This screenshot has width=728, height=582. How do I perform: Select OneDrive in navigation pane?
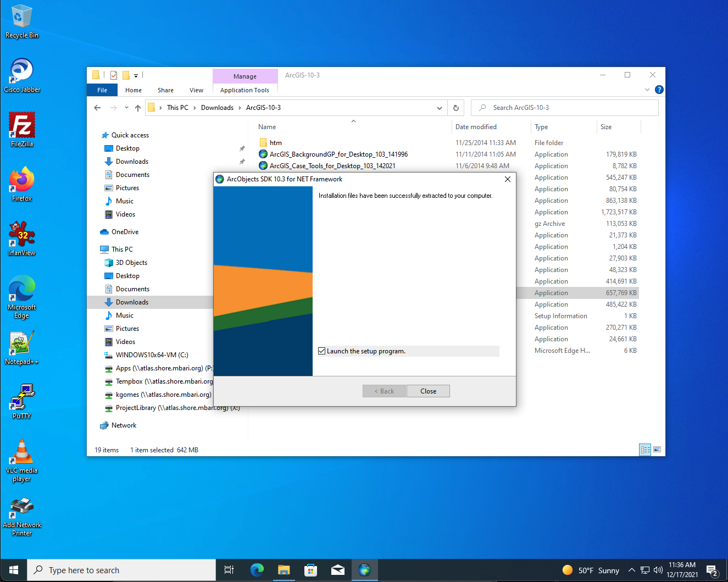coord(125,232)
